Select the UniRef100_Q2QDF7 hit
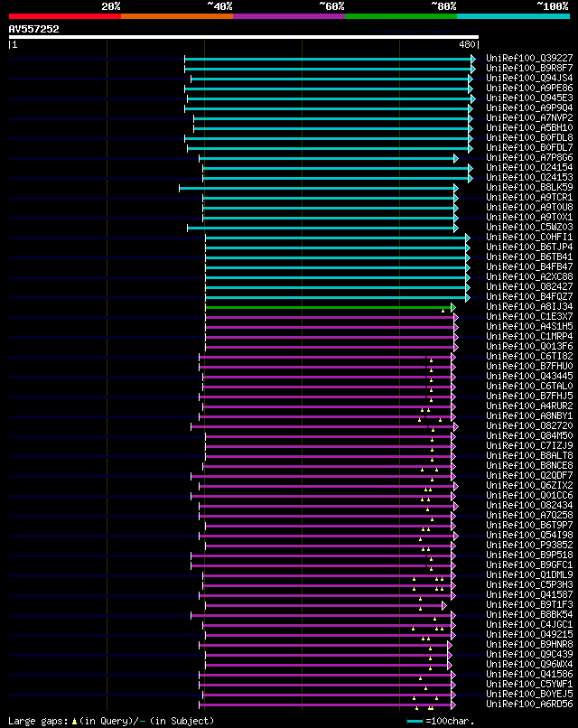 (529, 476)
